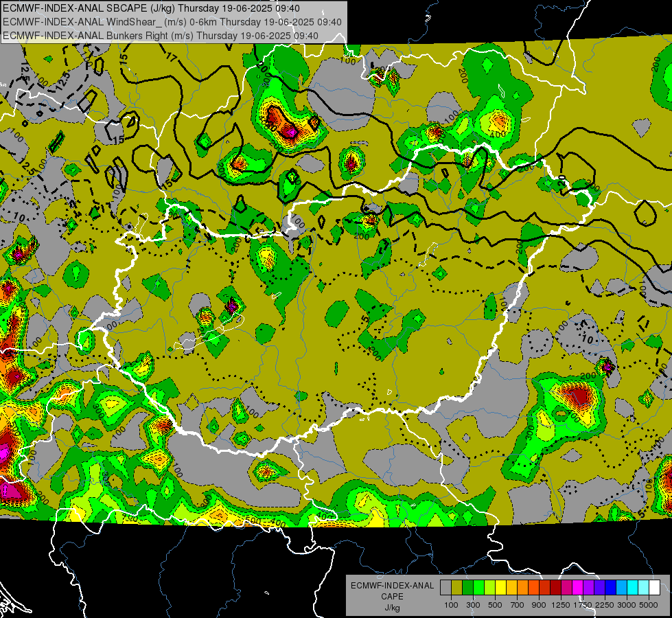This screenshot has height=618, width=672.
Task: Select the gray CAPE legend swatch
Action: [x=445, y=587]
